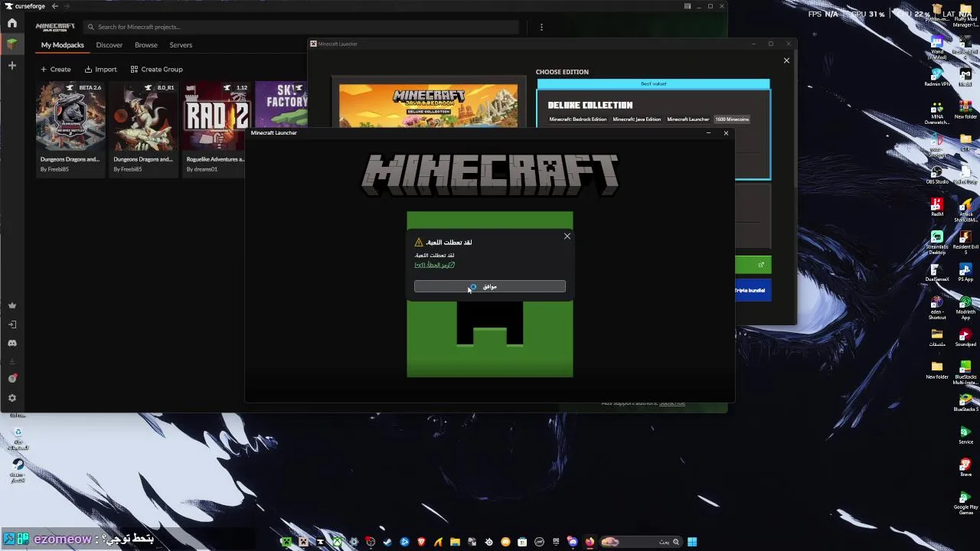Open the Xbox app in the taskbar

(337, 542)
